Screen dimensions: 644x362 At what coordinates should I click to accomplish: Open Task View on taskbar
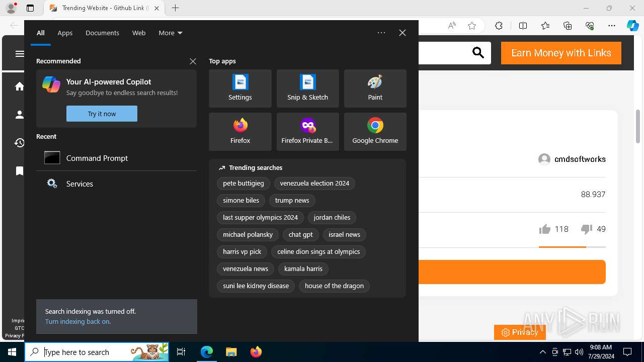[x=181, y=352]
